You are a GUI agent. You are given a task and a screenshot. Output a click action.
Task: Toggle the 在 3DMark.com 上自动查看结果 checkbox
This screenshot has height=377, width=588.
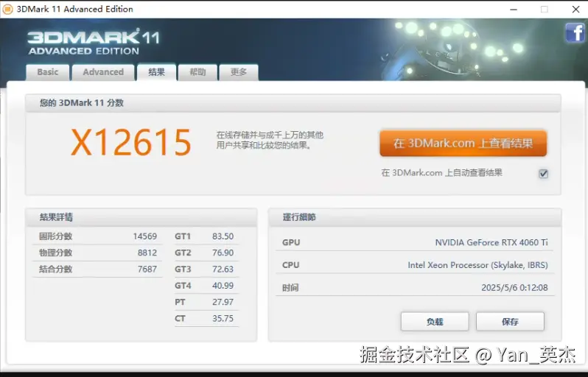coord(543,174)
